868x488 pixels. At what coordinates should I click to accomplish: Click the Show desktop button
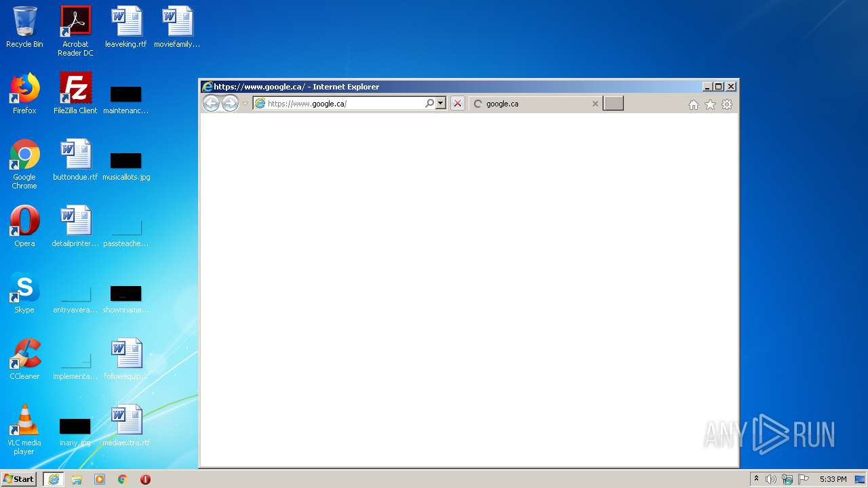(x=861, y=479)
